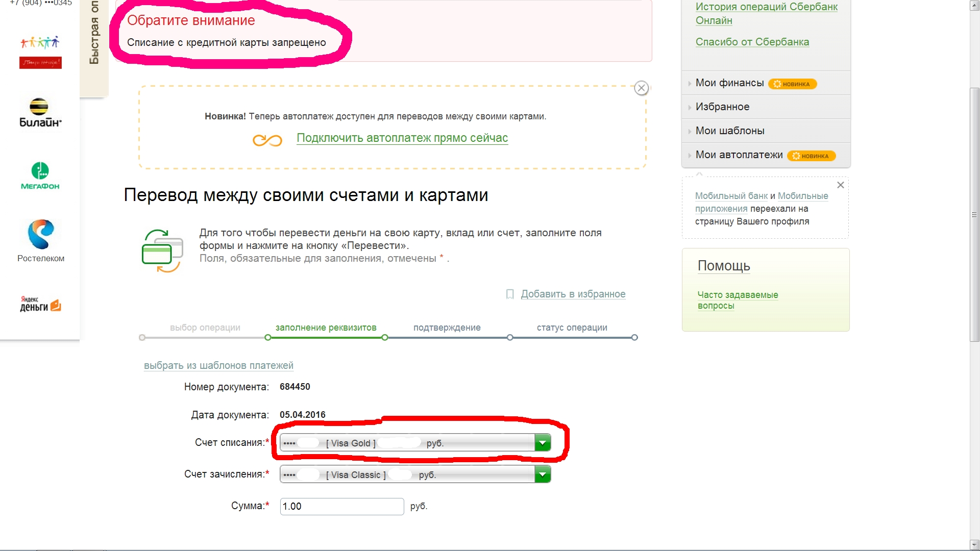Click the Спасибо от Сбербанка link

752,42
